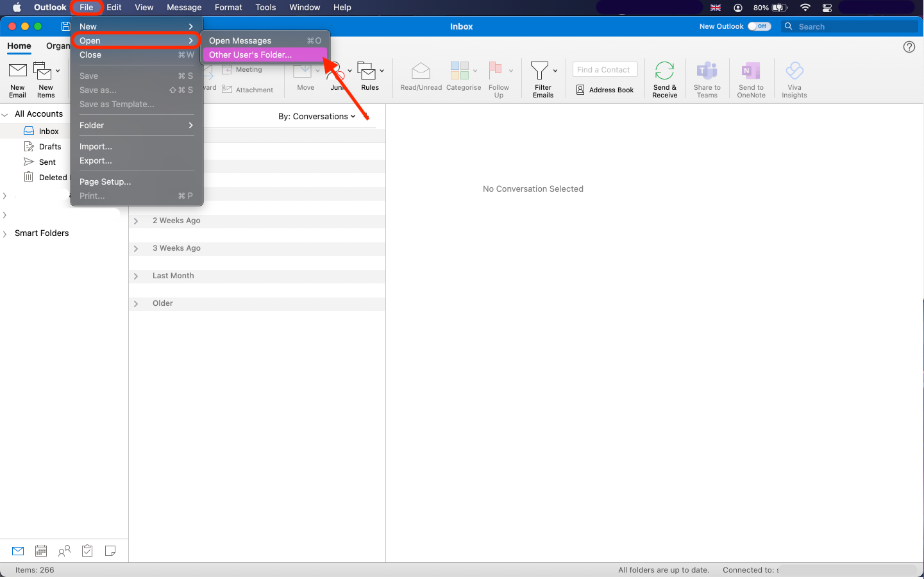924x579 pixels.
Task: Choose Close from the File menu
Action: (137, 55)
